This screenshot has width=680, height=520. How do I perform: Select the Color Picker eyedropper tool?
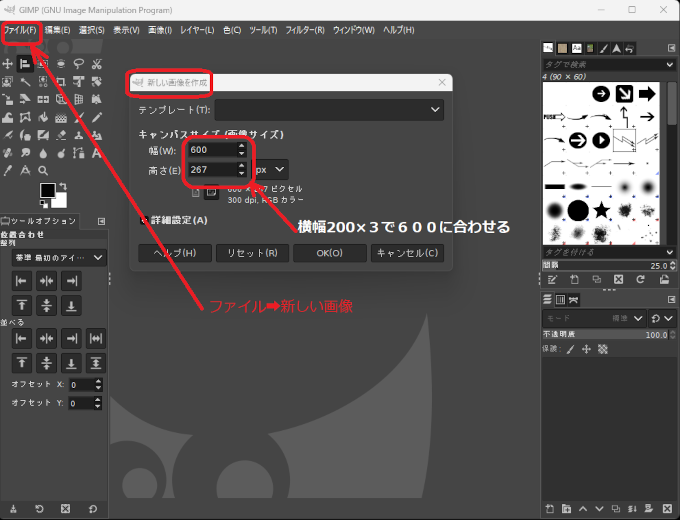pos(7,171)
